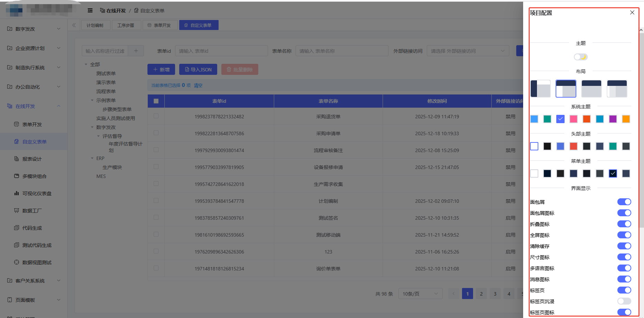Disable the 面包屑 switch

[624, 202]
